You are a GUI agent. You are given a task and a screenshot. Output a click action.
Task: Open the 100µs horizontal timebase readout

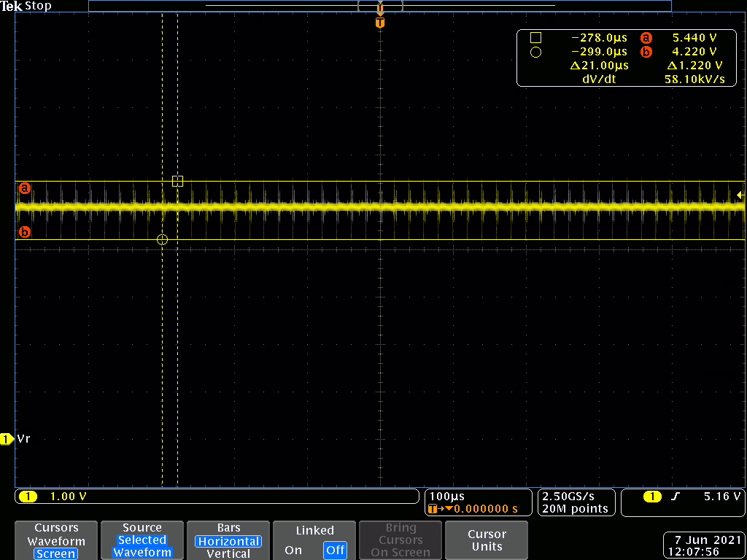click(x=477, y=502)
